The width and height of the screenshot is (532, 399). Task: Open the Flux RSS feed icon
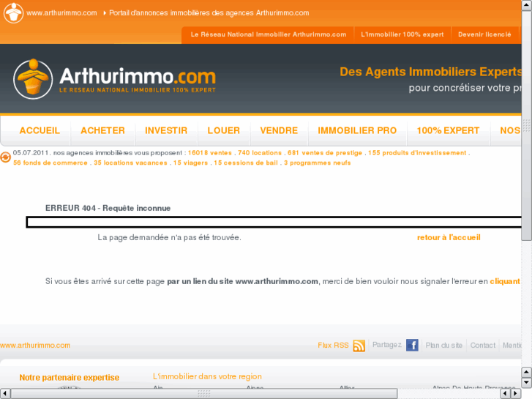[359, 346]
